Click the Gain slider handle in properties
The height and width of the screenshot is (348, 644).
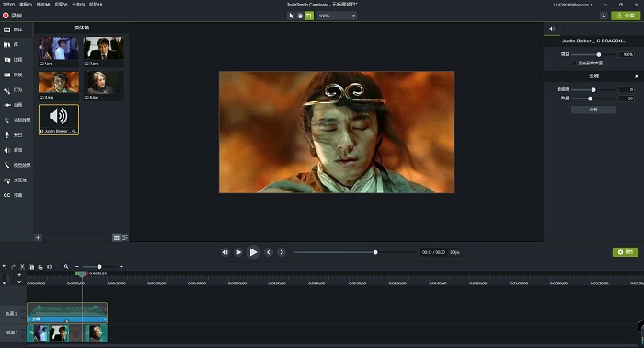click(x=599, y=54)
